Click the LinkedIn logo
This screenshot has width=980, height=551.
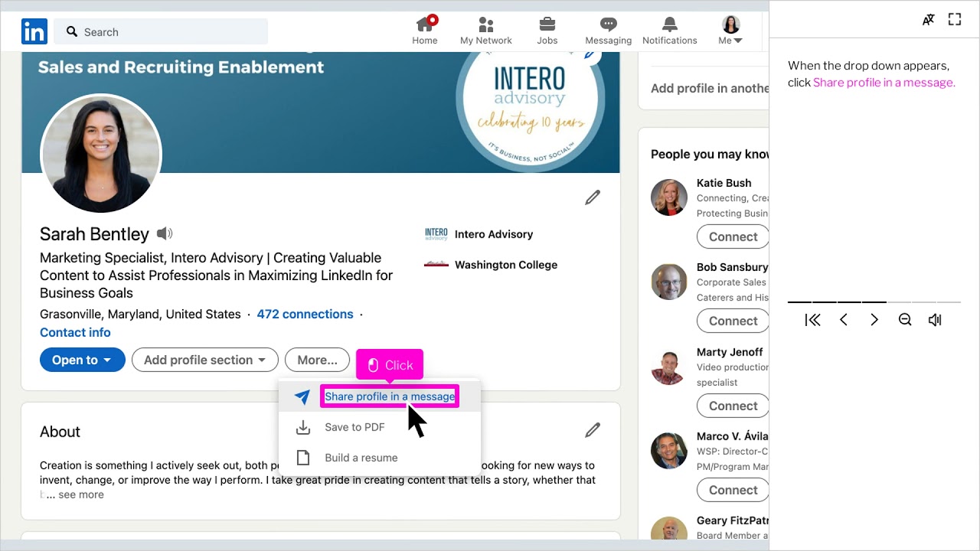tap(34, 31)
